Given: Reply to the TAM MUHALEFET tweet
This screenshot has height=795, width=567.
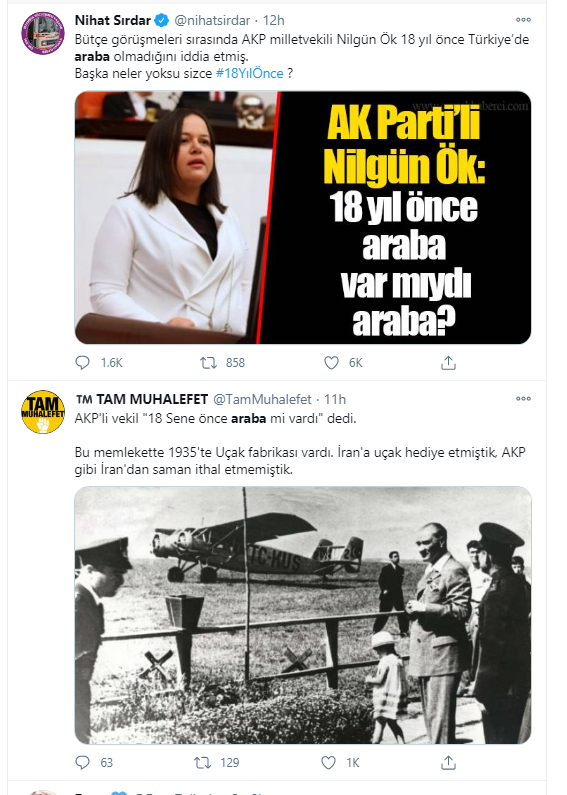Looking at the screenshot, I should pos(82,762).
